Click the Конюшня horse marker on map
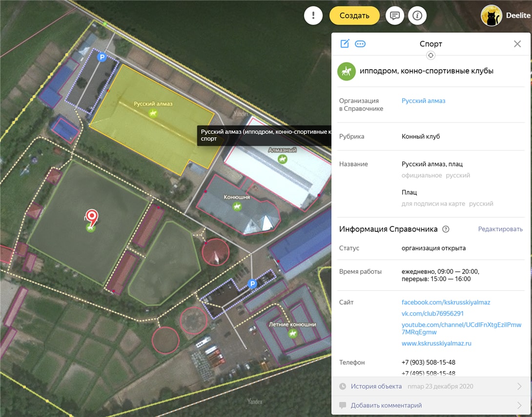The image size is (532, 417). point(237,206)
